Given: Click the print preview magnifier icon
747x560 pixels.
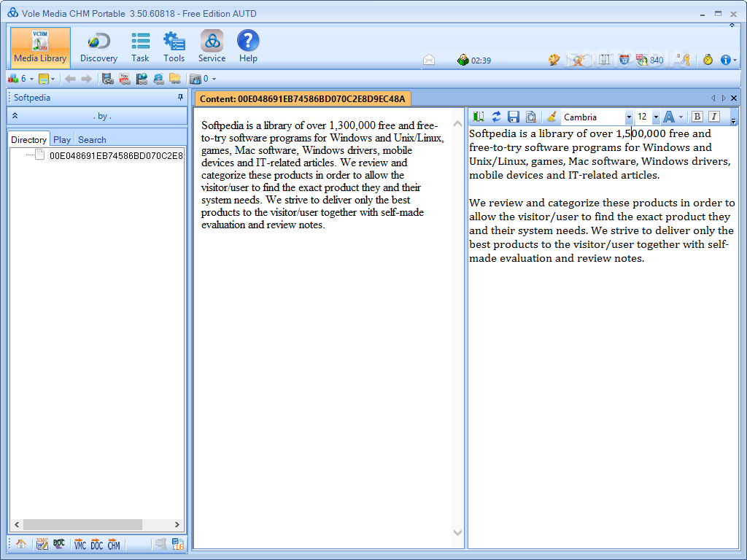Looking at the screenshot, I should pos(531,117).
